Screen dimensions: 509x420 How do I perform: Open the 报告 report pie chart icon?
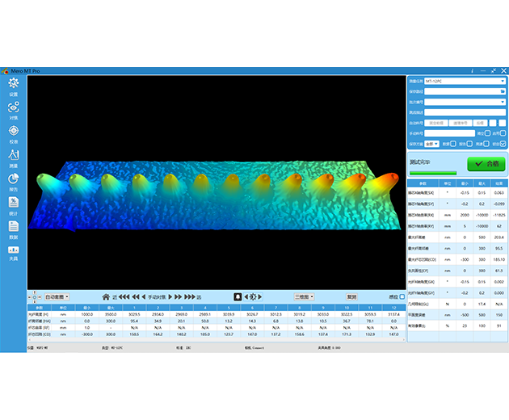pos(13,178)
